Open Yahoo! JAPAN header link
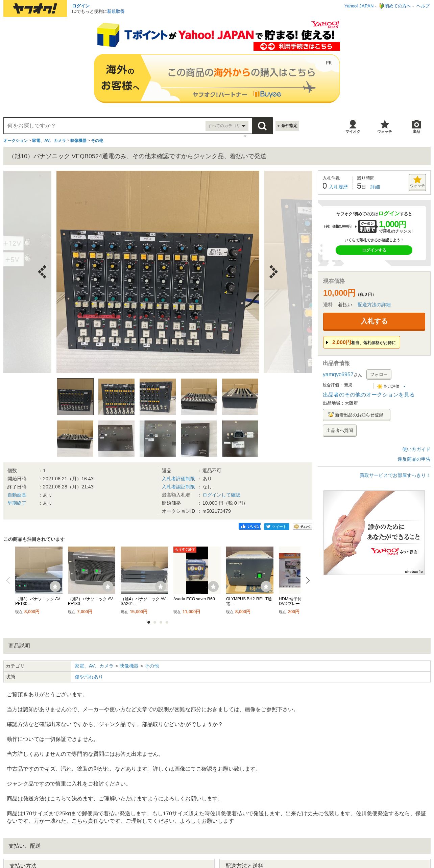 (x=359, y=6)
